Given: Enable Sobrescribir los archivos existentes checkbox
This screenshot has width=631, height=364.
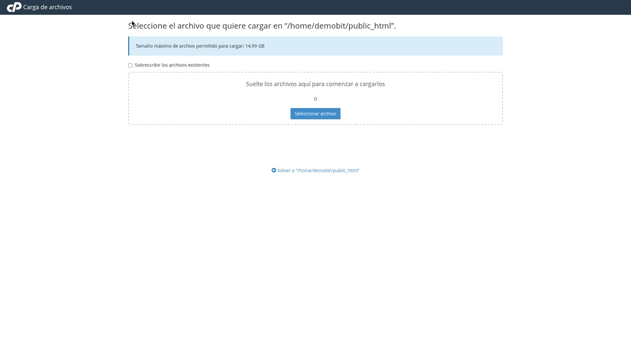Looking at the screenshot, I should (130, 65).
